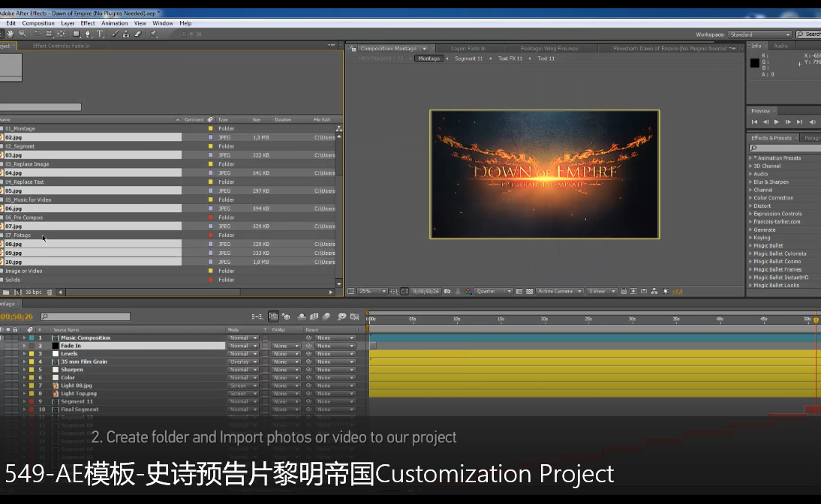
Task: Open blending mode dropdown for 35 mm Film Grain
Action: (x=243, y=361)
